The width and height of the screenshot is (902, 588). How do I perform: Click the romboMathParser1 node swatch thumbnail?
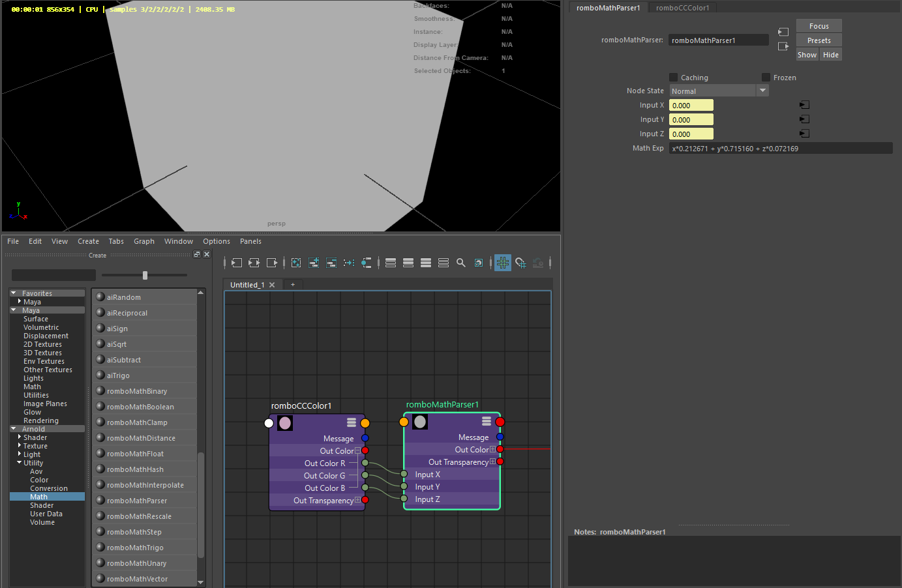tap(420, 422)
